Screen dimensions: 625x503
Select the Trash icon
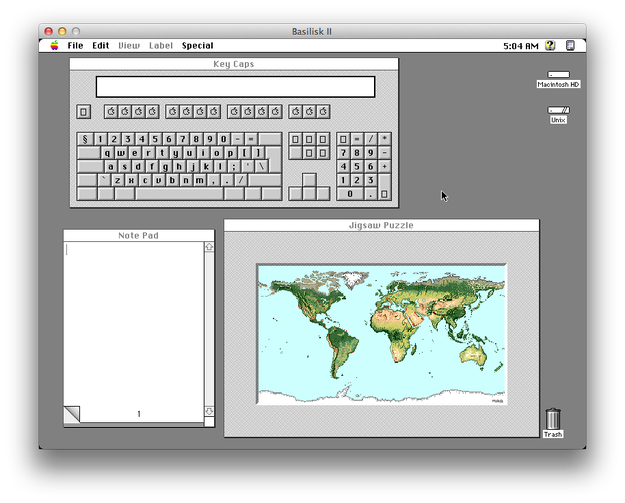coord(553,419)
